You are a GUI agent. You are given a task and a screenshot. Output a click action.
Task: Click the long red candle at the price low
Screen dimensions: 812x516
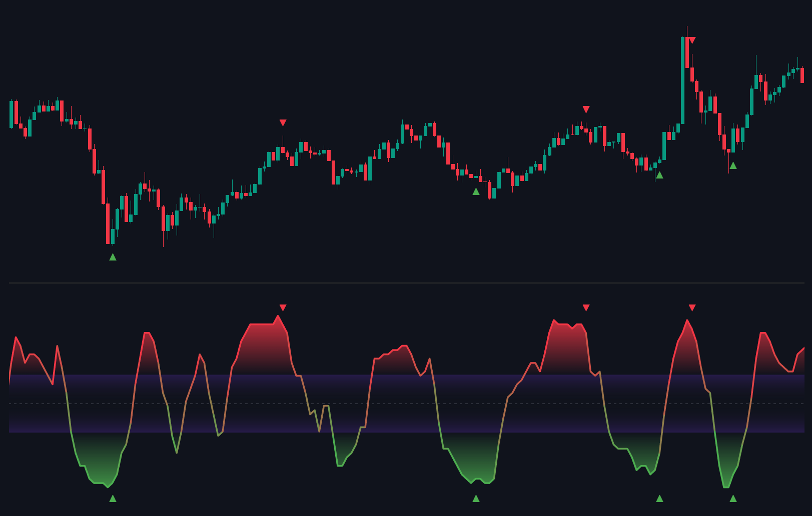coord(108,223)
